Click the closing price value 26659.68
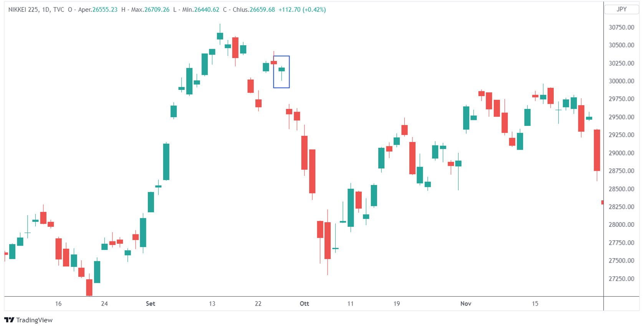This screenshot has height=327, width=644. pyautogui.click(x=262, y=10)
